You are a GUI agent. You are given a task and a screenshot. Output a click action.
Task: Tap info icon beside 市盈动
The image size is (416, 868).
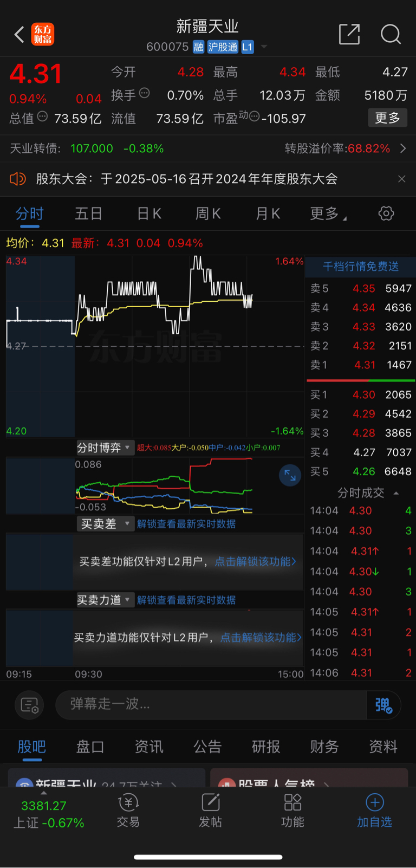pyautogui.click(x=254, y=116)
